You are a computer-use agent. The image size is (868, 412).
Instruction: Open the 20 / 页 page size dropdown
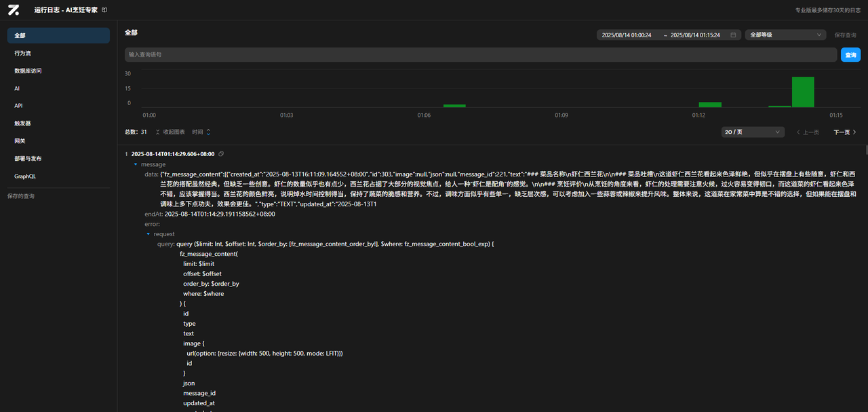(753, 132)
